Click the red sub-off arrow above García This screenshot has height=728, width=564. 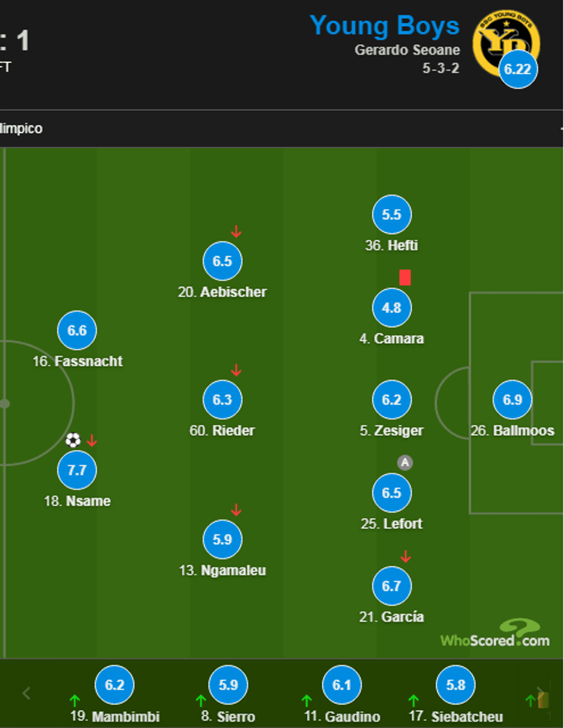coord(406,556)
